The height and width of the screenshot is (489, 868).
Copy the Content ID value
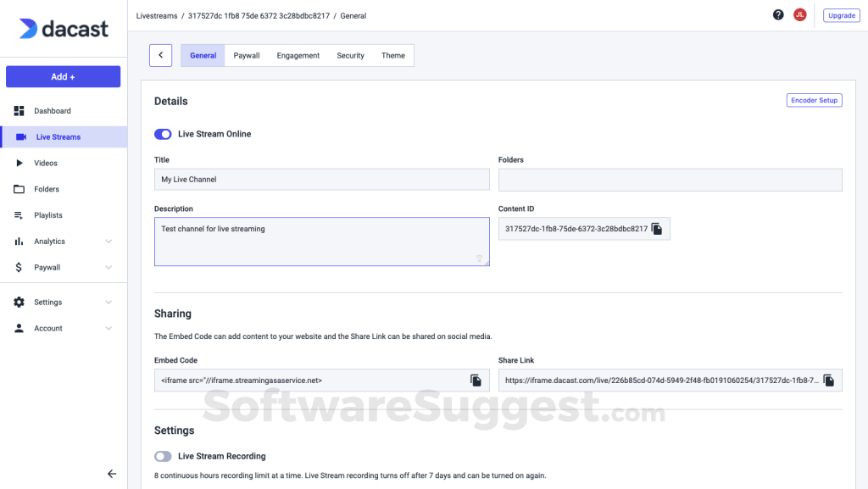point(658,228)
